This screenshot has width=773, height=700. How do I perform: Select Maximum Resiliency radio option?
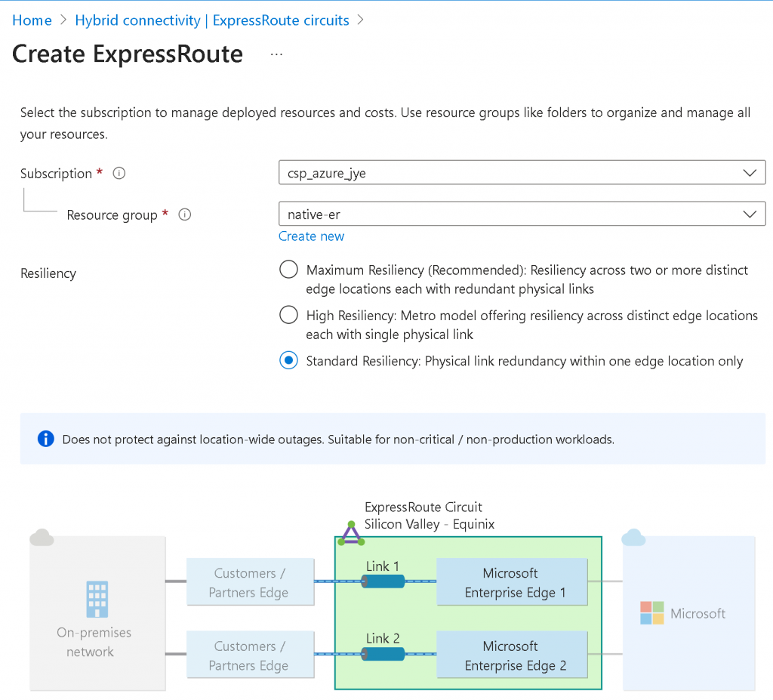pos(288,270)
